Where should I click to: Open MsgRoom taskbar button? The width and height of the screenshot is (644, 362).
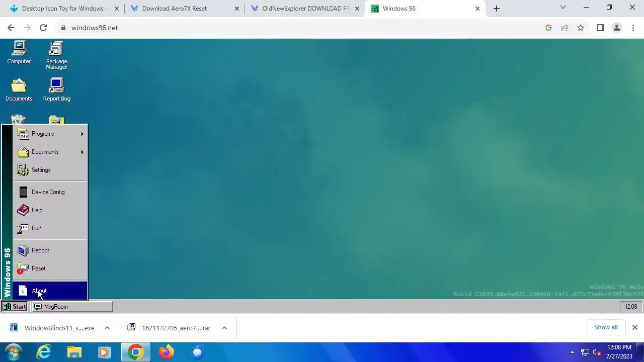pos(72,307)
